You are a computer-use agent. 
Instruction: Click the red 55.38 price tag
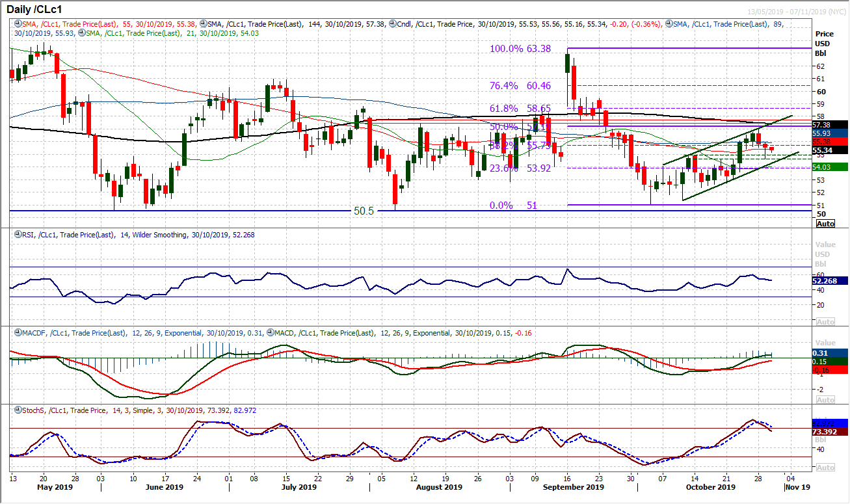(831, 141)
